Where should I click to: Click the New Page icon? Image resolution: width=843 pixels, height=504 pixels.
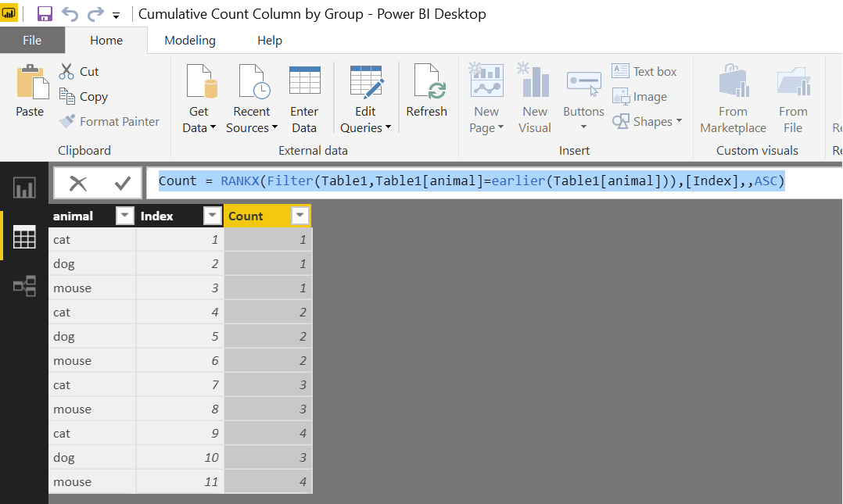click(x=486, y=80)
